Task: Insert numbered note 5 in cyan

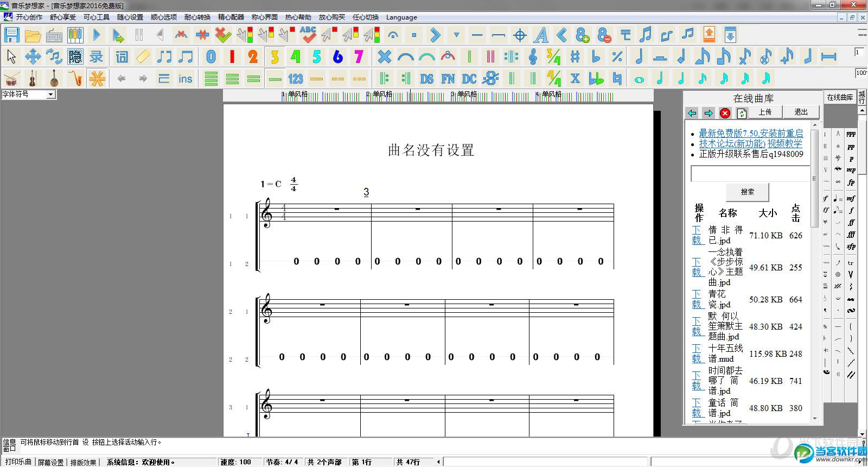Action: 317,56
